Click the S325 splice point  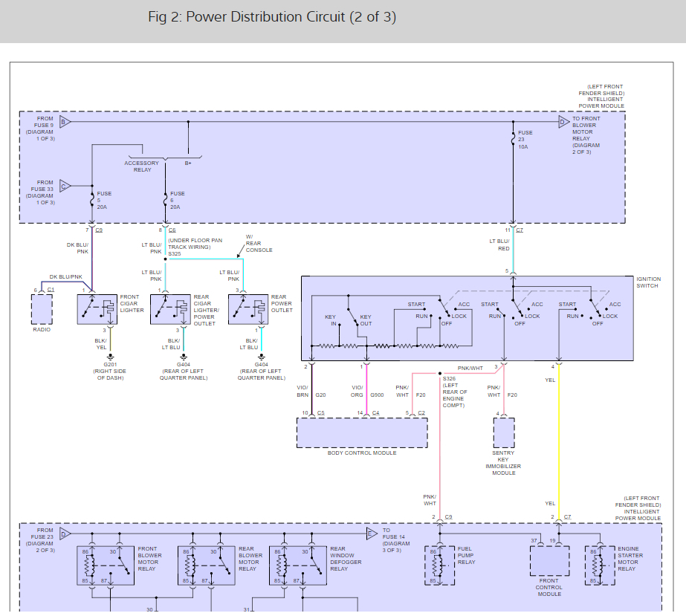(x=165, y=259)
